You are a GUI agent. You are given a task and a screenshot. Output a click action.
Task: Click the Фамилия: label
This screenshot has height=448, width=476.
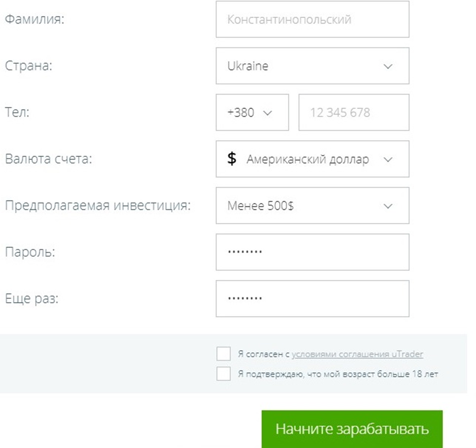(x=35, y=19)
